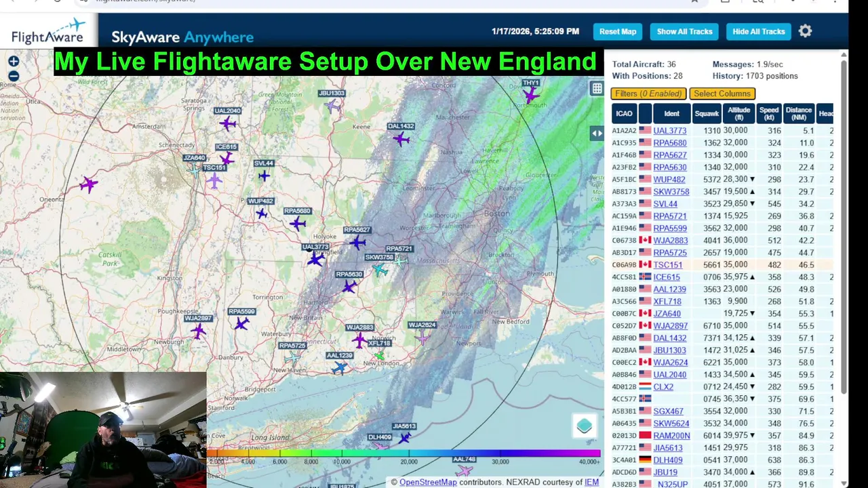Select the WJA2883 aircraft on map

coord(359,340)
